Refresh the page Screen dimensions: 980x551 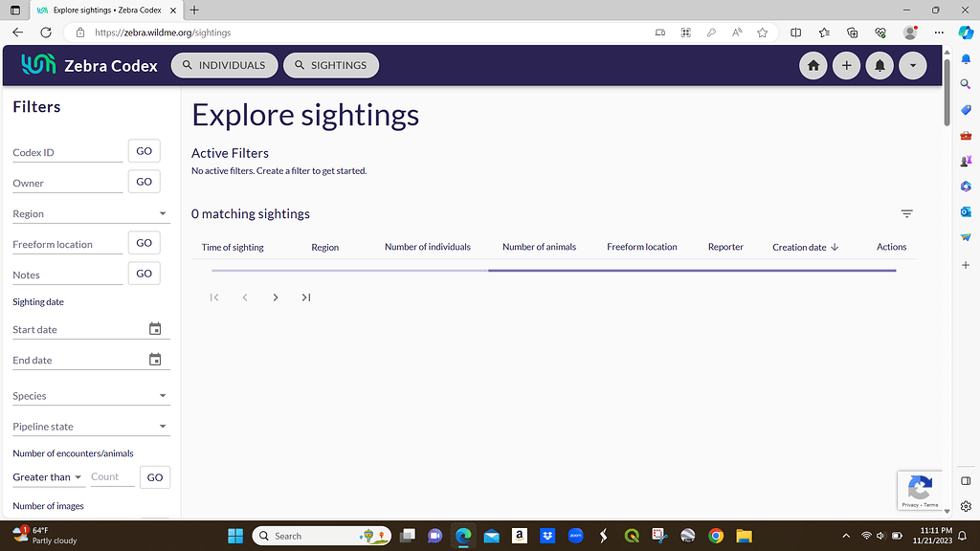click(x=46, y=33)
